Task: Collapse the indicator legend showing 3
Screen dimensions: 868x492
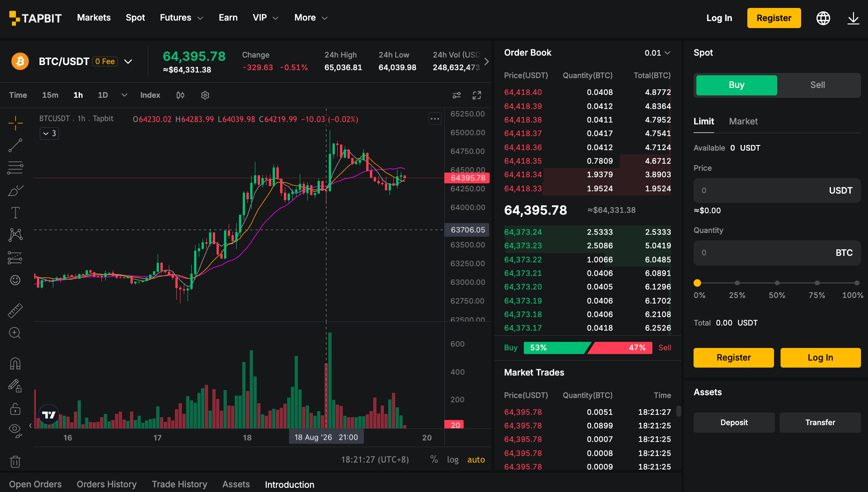Action: [49, 134]
